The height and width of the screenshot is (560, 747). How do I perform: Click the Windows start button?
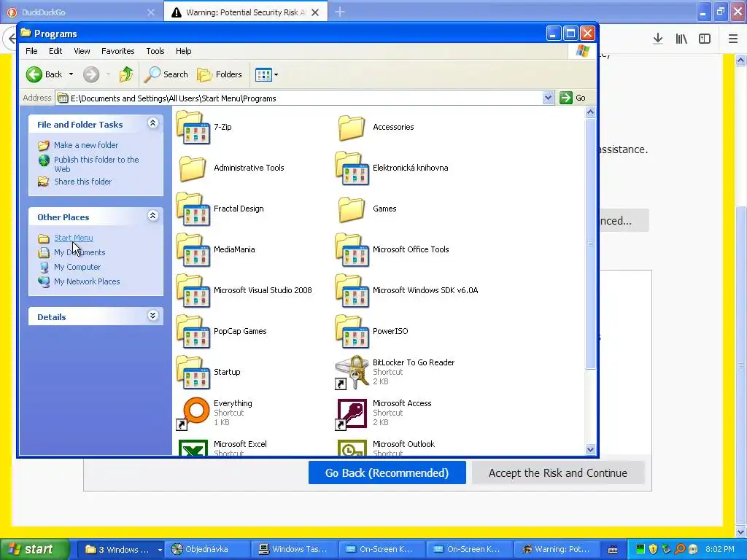(34, 550)
